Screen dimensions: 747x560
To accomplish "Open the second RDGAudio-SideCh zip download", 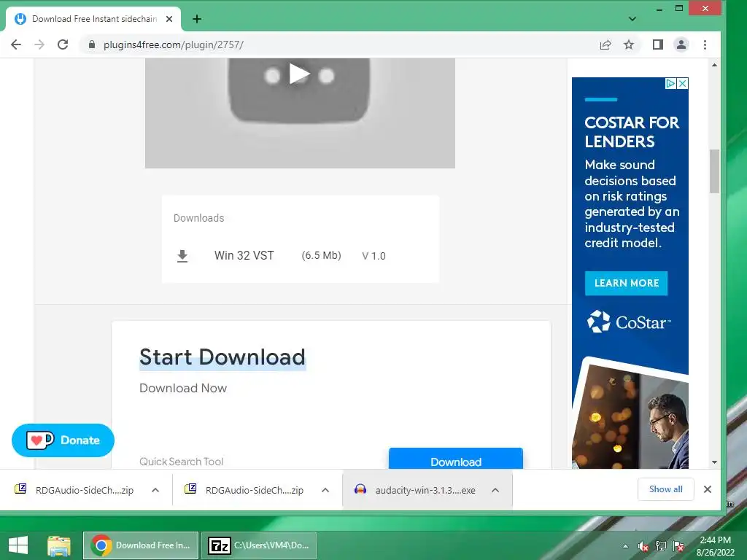I will click(x=244, y=489).
